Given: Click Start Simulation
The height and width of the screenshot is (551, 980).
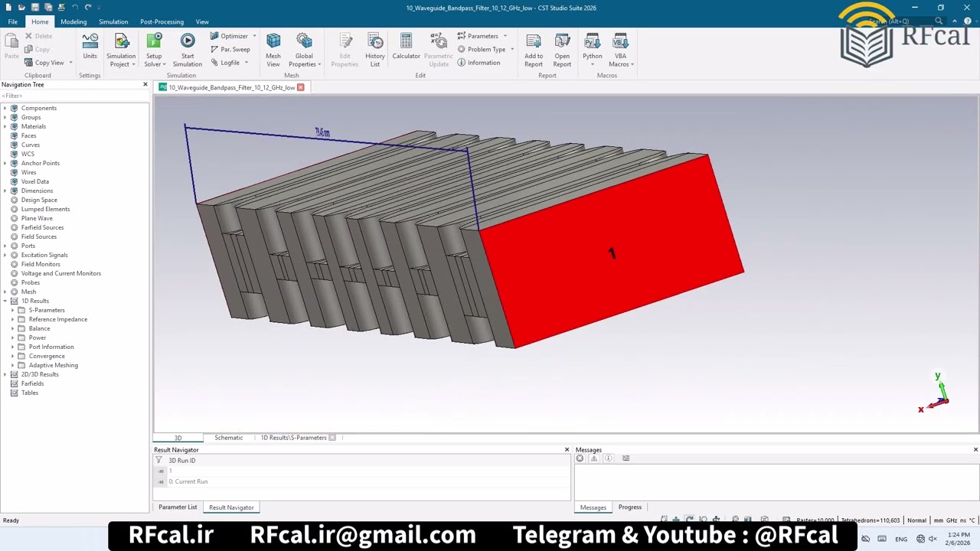Looking at the screenshot, I should click(x=187, y=49).
